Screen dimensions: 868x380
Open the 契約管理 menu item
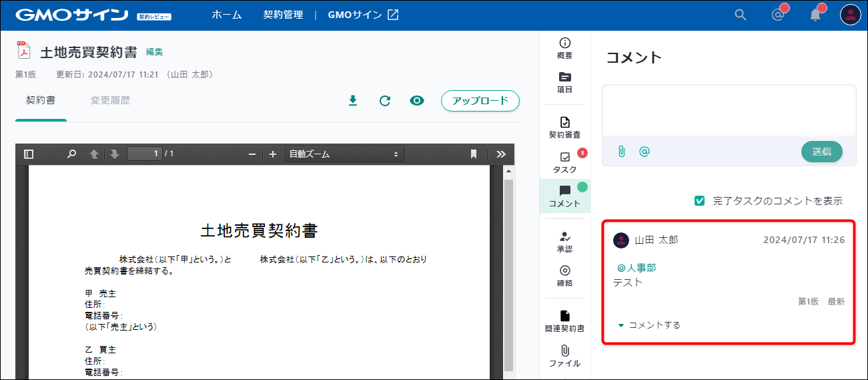tap(283, 15)
